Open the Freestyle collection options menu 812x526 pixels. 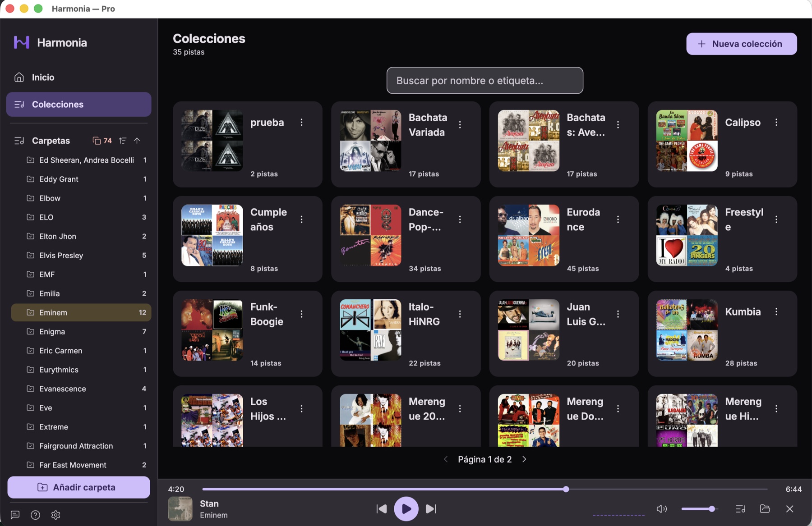776,219
